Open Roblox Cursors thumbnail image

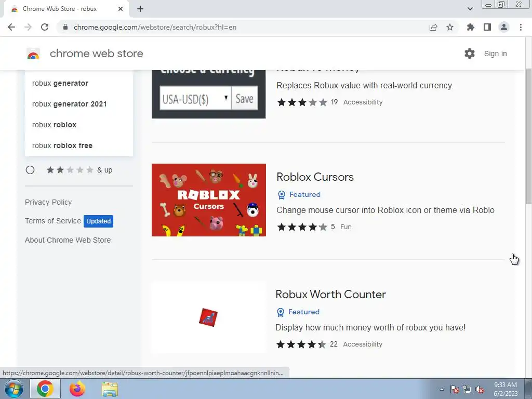(x=209, y=200)
